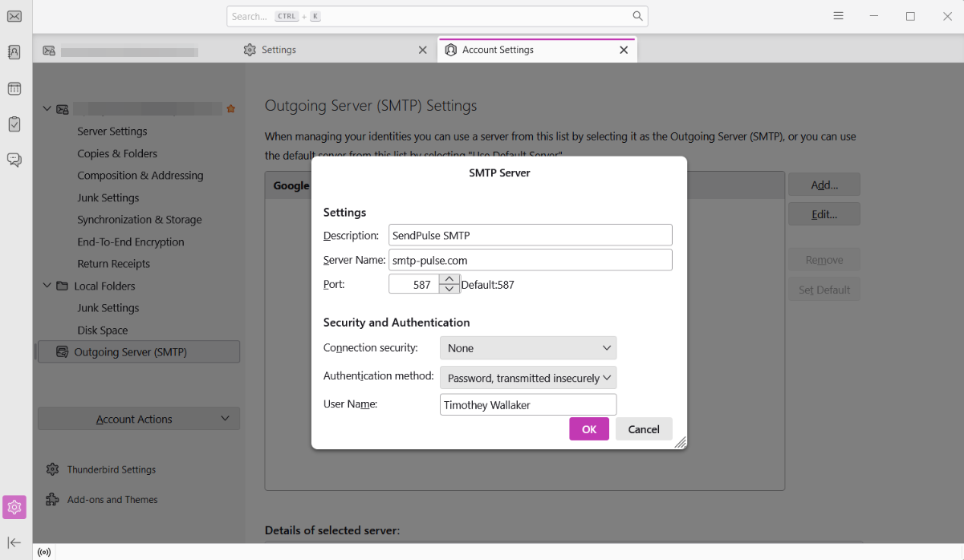The width and height of the screenshot is (964, 560).
Task: Collapse the Local Folders tree
Action: 47,286
